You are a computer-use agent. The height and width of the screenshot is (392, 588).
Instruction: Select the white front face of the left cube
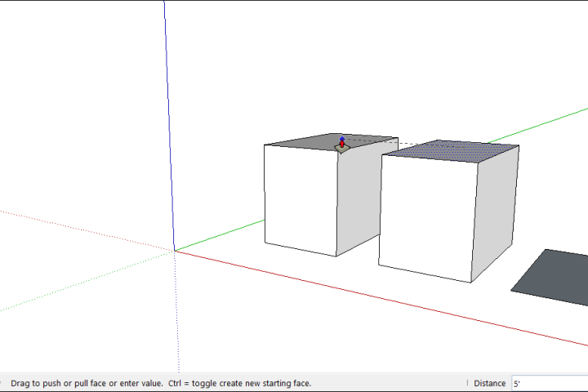click(x=301, y=198)
